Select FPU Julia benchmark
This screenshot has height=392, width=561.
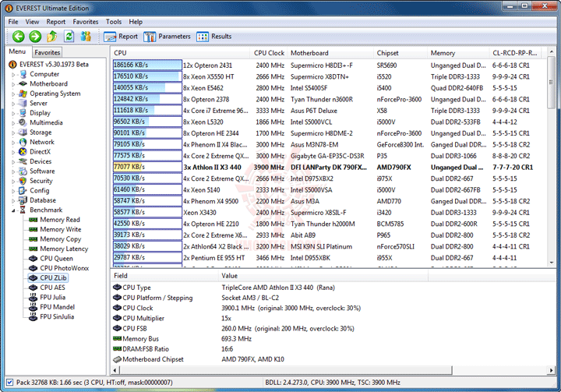(x=53, y=297)
